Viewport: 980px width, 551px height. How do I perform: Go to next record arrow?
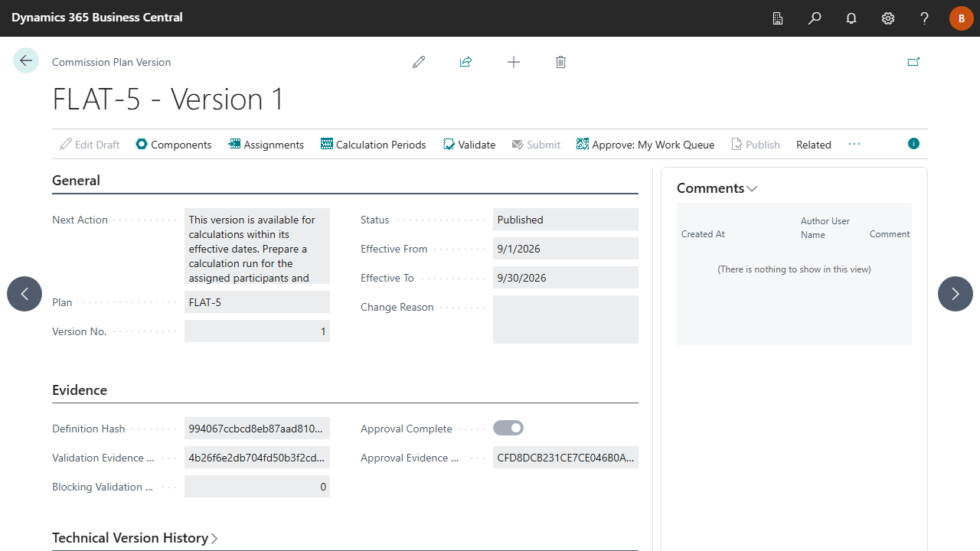click(x=955, y=294)
